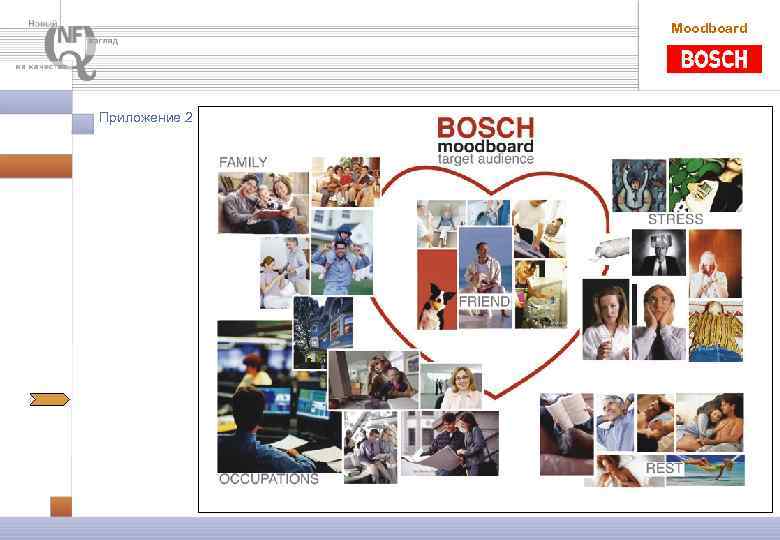The width and height of the screenshot is (780, 540).
Task: Open the person with raised arms painting
Action: (x=639, y=185)
